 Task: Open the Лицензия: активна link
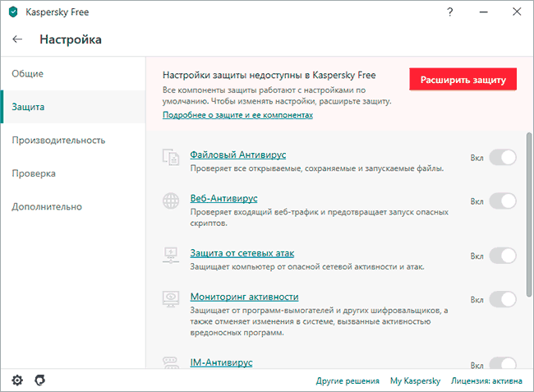[486, 380]
